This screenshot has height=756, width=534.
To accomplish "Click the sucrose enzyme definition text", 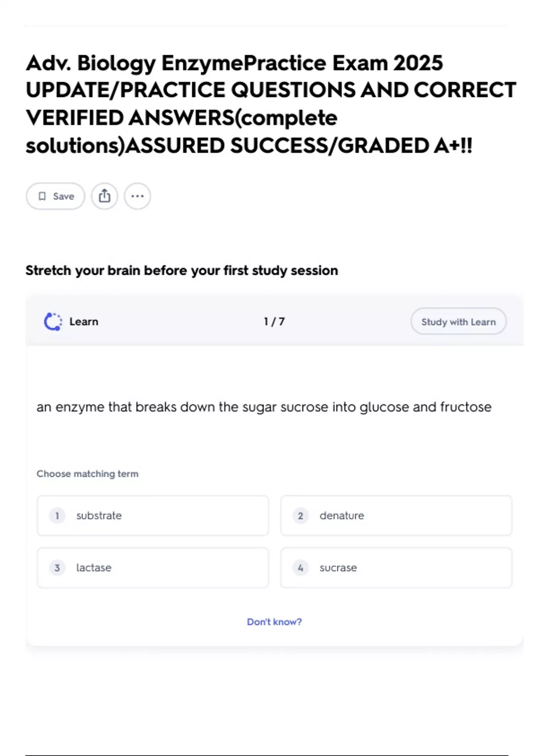I will click(264, 407).
